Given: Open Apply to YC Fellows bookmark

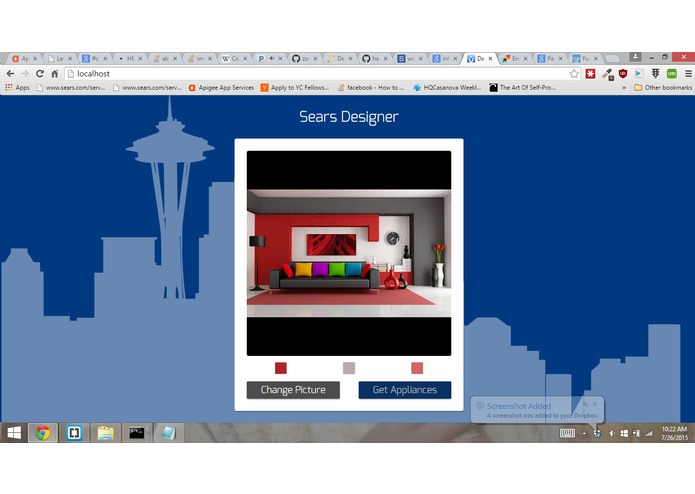Looking at the screenshot, I should (x=295, y=88).
